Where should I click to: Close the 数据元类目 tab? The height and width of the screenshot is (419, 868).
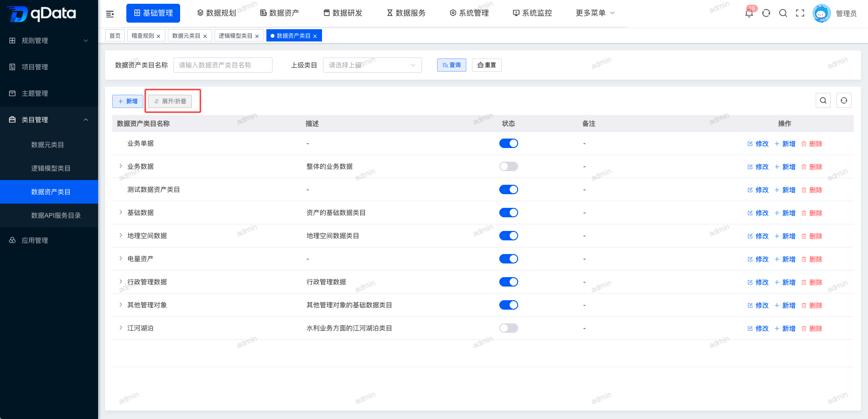(205, 36)
